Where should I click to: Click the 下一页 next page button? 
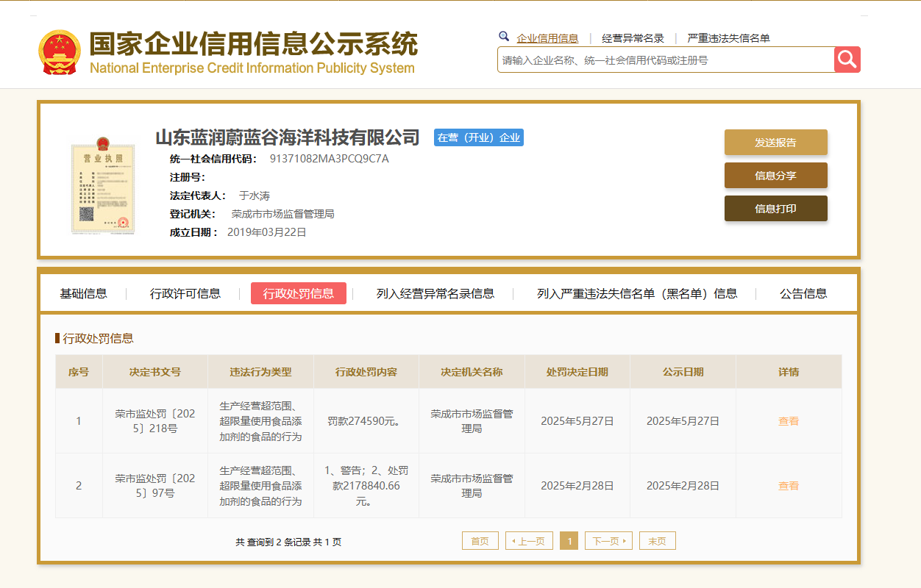click(608, 541)
